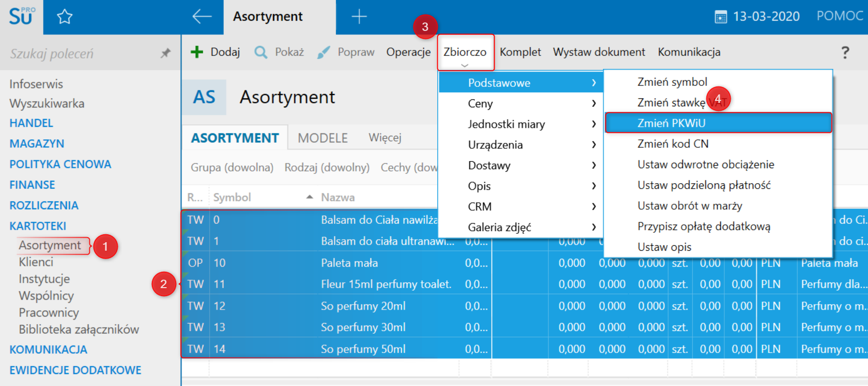Click the question mark help icon
This screenshot has height=386, width=868.
click(845, 52)
